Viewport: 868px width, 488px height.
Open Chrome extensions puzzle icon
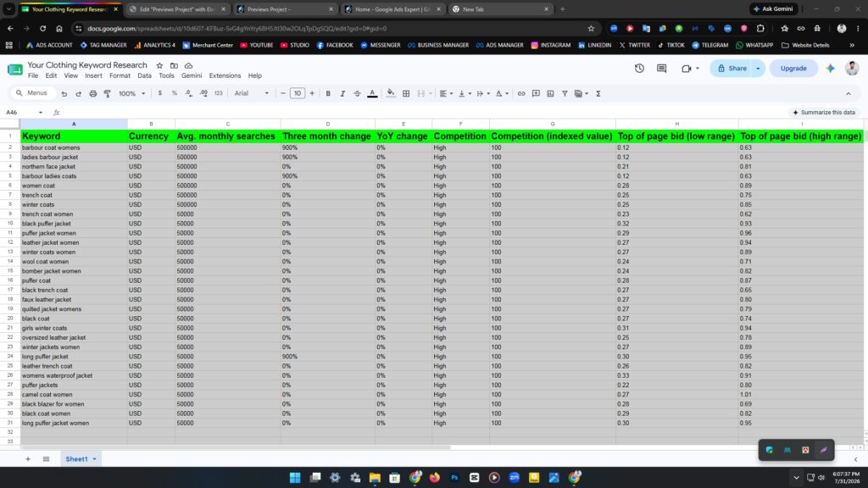click(760, 28)
